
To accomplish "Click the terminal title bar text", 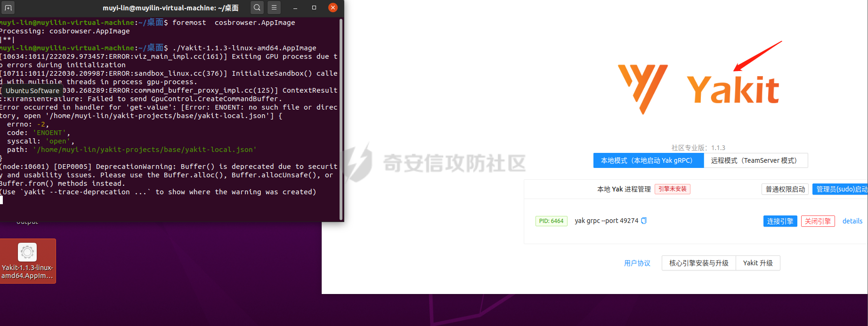I will [x=170, y=8].
